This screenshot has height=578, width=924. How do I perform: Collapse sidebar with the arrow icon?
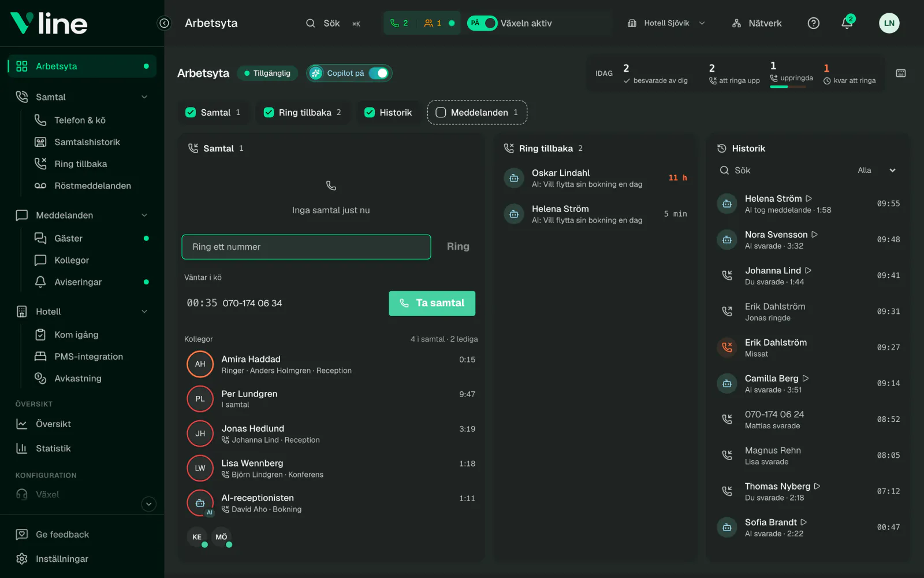tap(164, 23)
